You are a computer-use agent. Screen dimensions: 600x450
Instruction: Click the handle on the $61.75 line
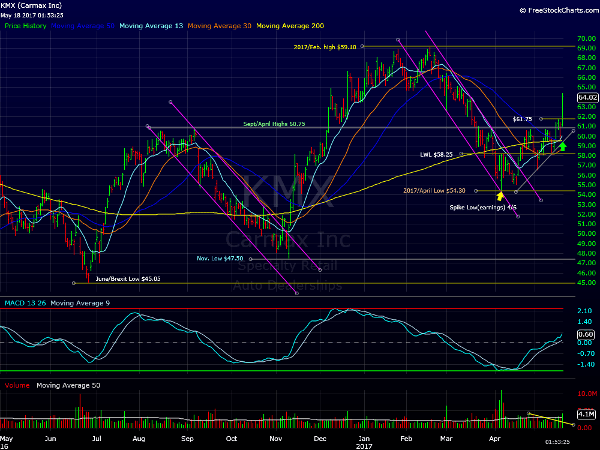pos(541,119)
